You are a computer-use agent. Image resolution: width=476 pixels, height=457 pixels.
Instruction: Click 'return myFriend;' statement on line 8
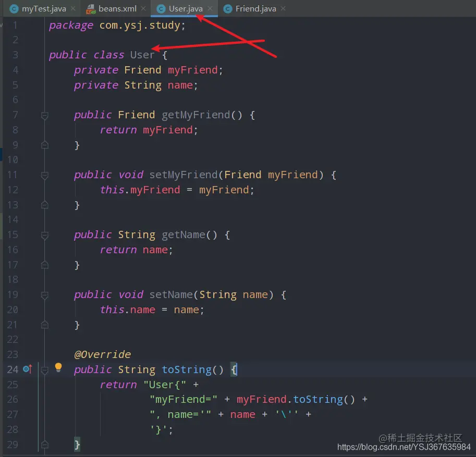point(149,130)
